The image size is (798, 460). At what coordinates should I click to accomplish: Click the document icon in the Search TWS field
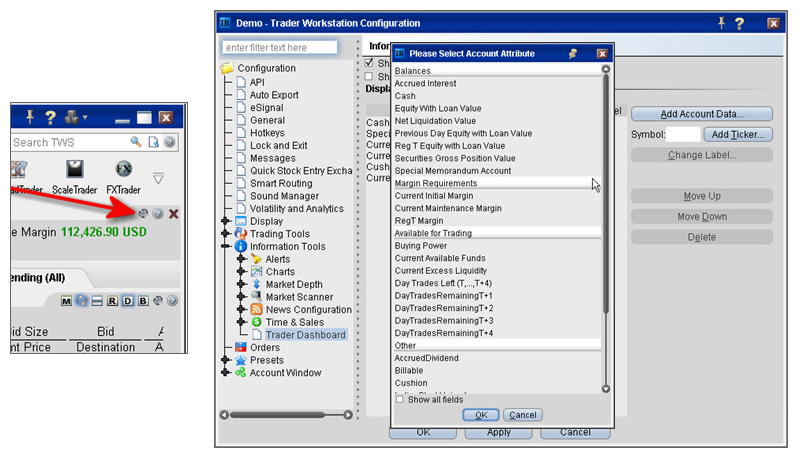tap(153, 142)
